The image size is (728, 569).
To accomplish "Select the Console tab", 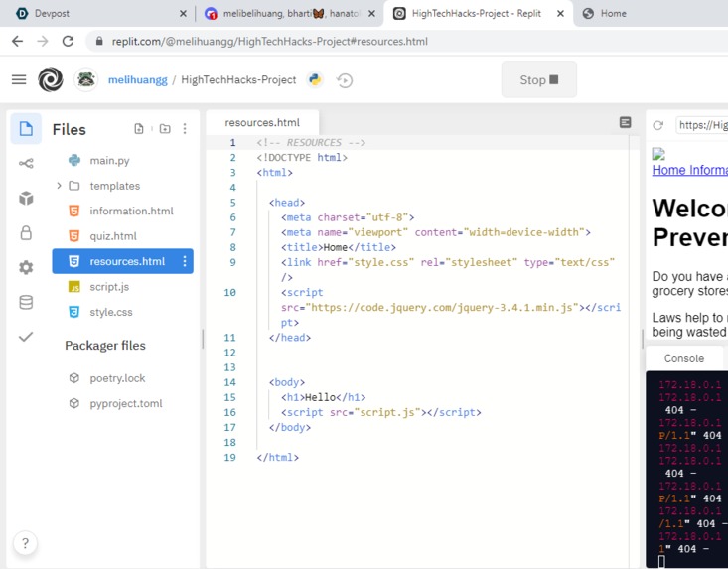I will click(x=684, y=358).
